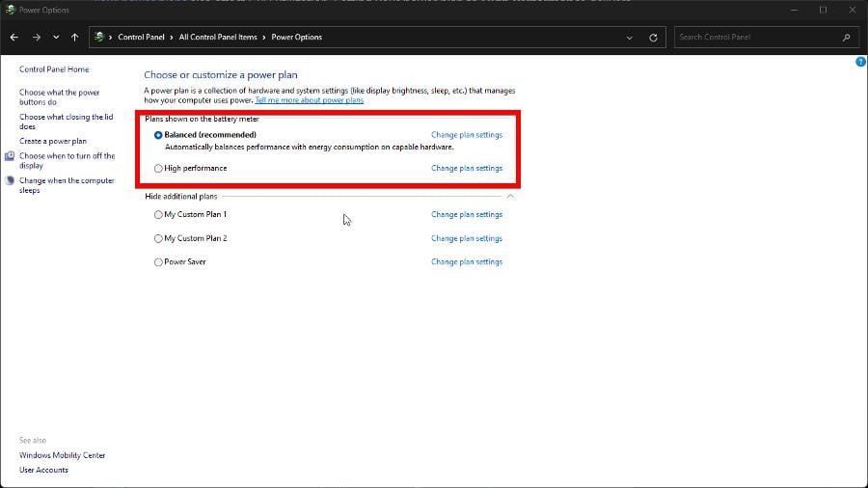Click the Power Options title bar icon
Viewport: 868px width, 488px height.
coord(10,10)
